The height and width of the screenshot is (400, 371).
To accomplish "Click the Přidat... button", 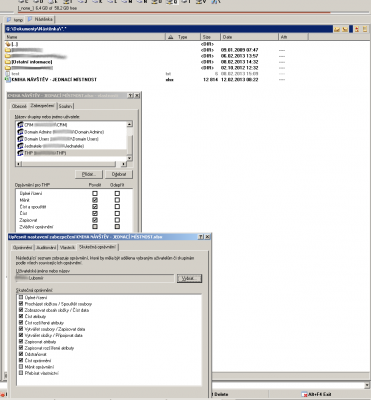I will point(89,174).
